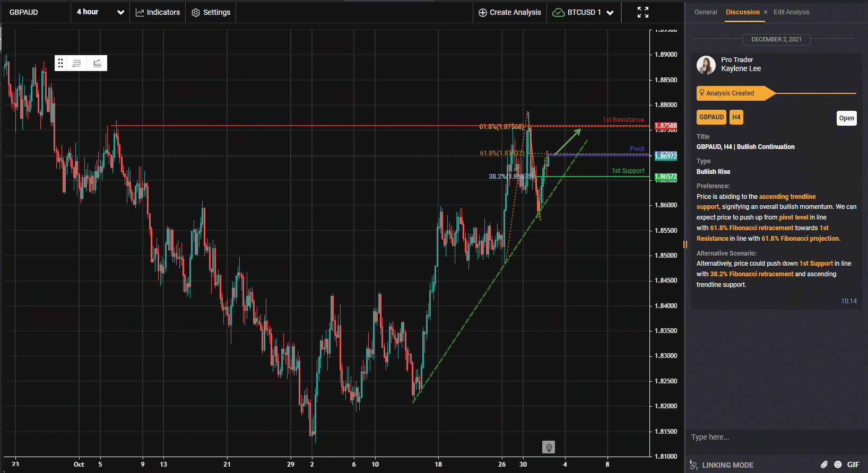Image resolution: width=868 pixels, height=473 pixels.
Task: Select the Fibonacci drawing tool in the floating toolbar
Action: [x=97, y=63]
